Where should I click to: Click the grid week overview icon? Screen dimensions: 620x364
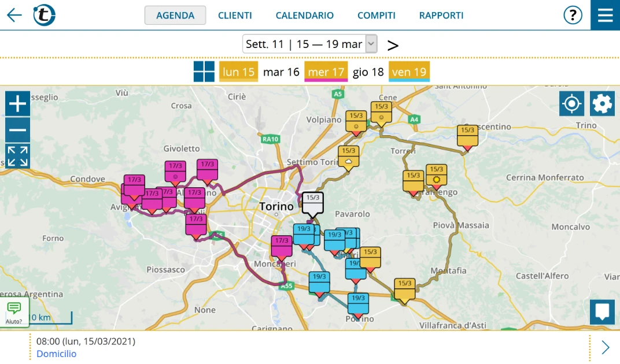(x=204, y=72)
